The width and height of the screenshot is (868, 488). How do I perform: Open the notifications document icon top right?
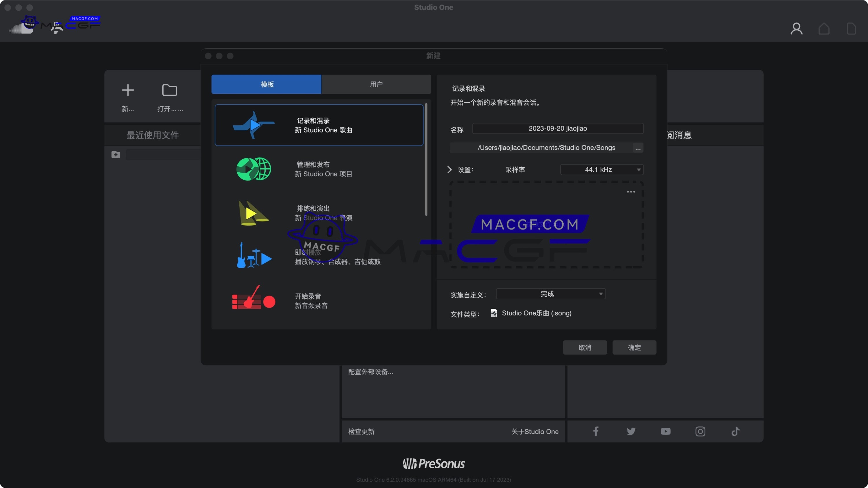[x=851, y=28]
